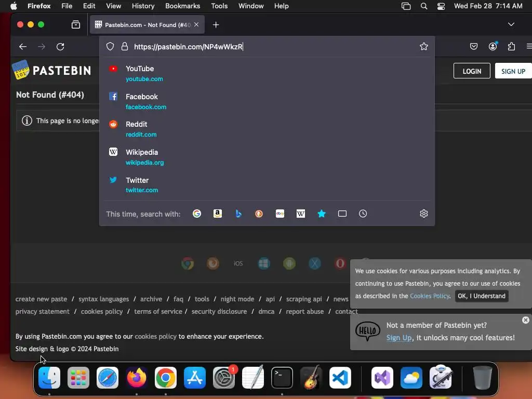The width and height of the screenshot is (532, 399).
Task: Expand the list all tabs chevron
Action: click(x=511, y=24)
